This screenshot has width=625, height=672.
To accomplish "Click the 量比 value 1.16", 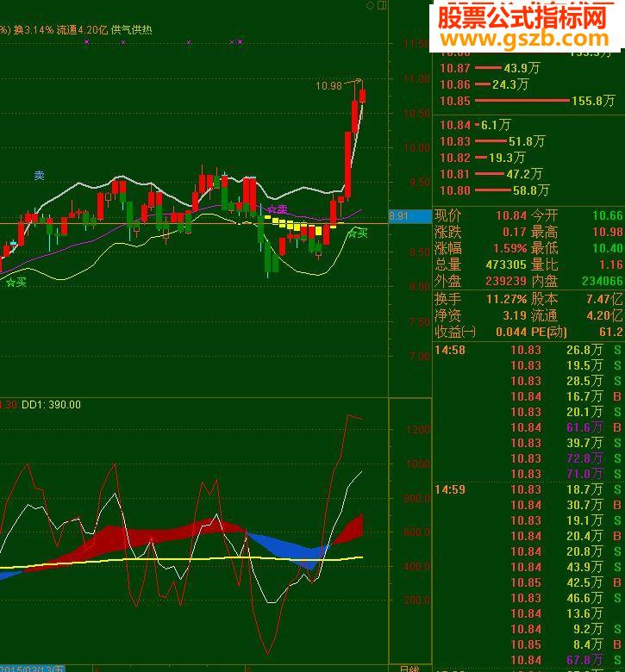I will [611, 264].
